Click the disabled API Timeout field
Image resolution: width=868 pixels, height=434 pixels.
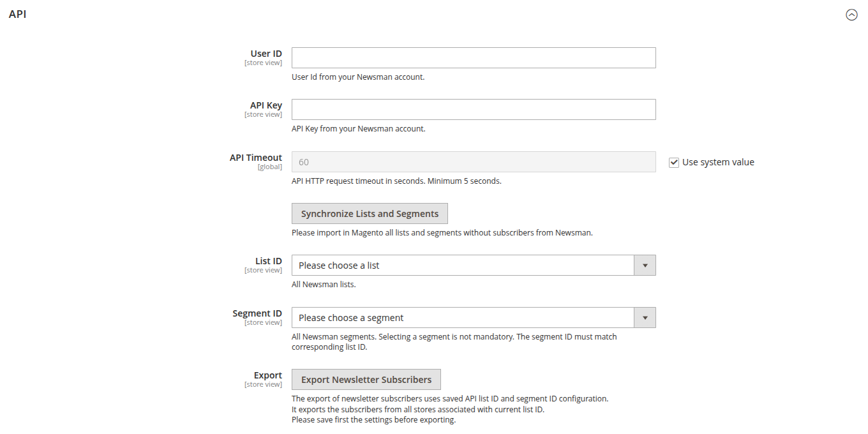click(473, 162)
